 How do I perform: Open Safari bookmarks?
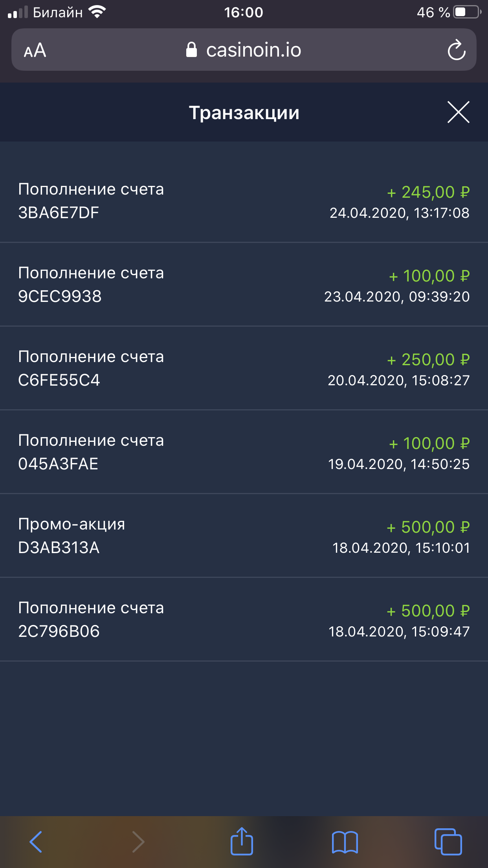345,842
